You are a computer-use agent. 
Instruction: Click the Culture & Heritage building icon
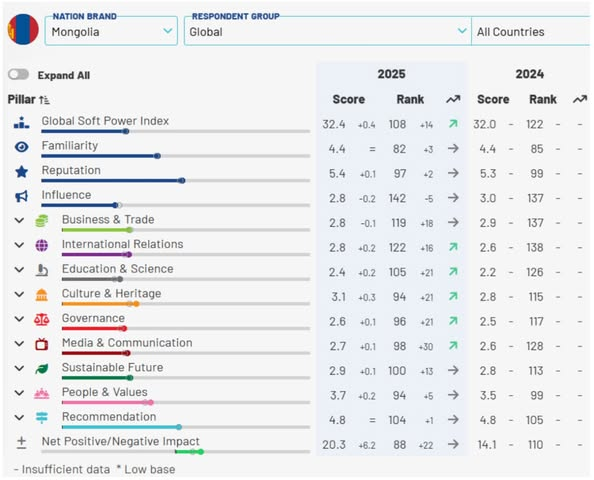coord(42,295)
